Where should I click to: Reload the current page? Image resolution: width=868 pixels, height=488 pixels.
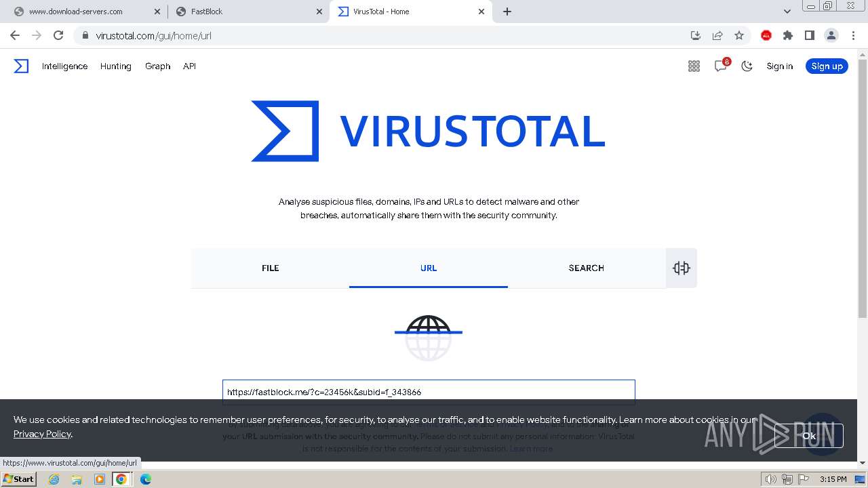click(58, 35)
